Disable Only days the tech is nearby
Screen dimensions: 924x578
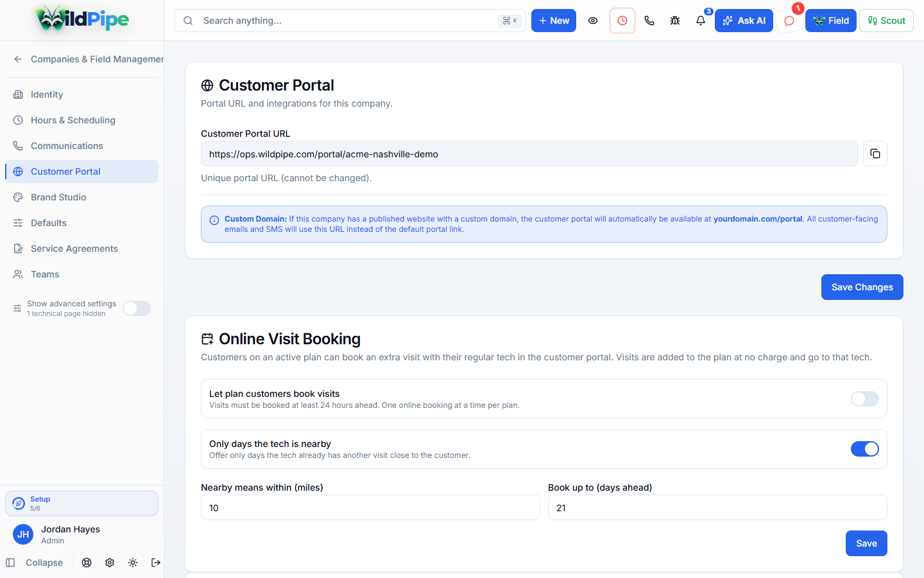click(x=865, y=449)
